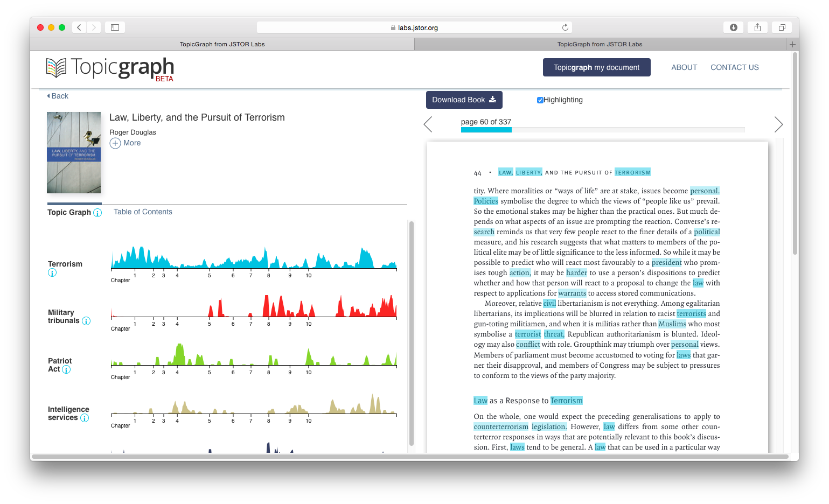
Task: Click the labs.jstor.org address bar
Action: 414,27
